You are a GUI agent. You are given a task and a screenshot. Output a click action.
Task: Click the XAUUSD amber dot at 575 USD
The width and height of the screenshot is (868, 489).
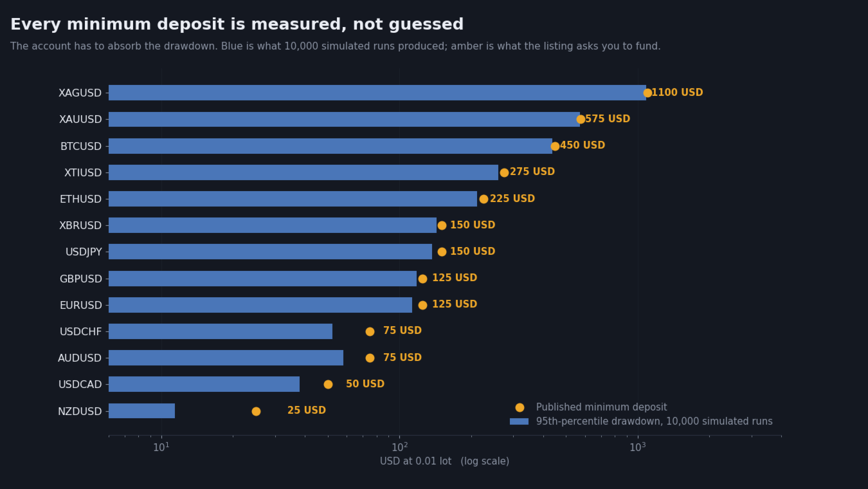[x=581, y=119]
